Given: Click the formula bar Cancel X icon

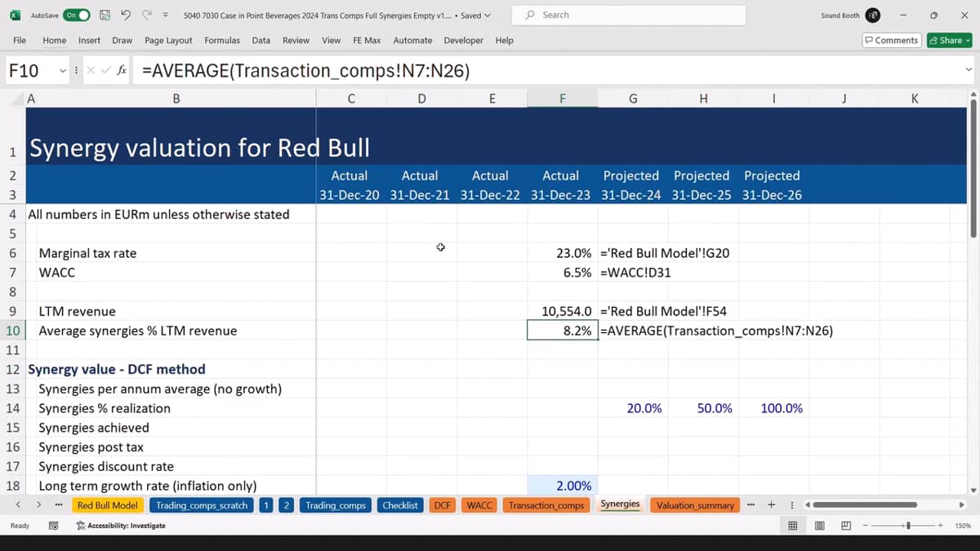Looking at the screenshot, I should [x=89, y=71].
